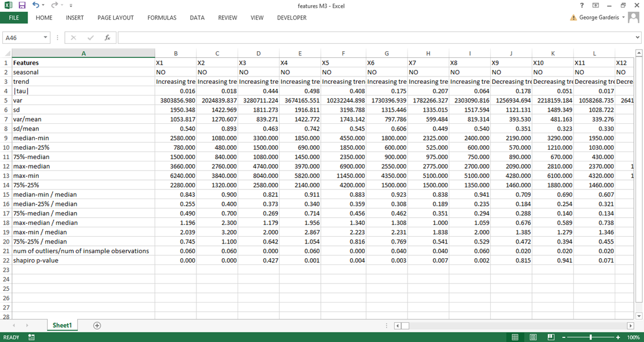
Task: Cancel the formula bar entry
Action: [x=74, y=38]
